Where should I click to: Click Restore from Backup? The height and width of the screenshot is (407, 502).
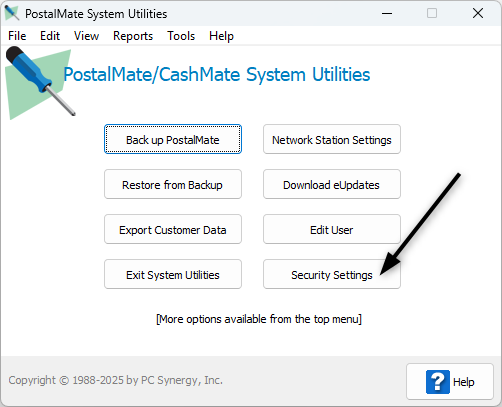[173, 184]
